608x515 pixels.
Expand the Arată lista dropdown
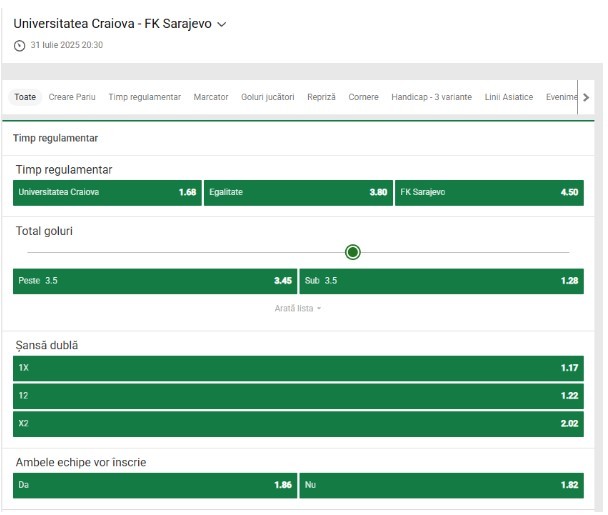[298, 308]
